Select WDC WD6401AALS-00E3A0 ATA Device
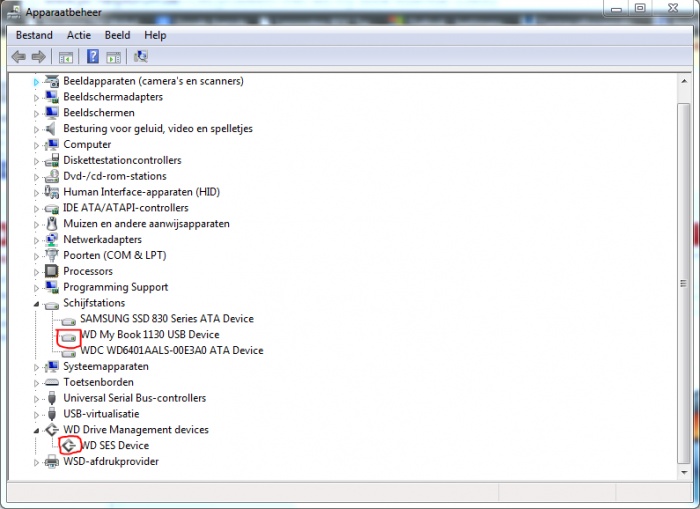The image size is (700, 509). pyautogui.click(x=172, y=350)
